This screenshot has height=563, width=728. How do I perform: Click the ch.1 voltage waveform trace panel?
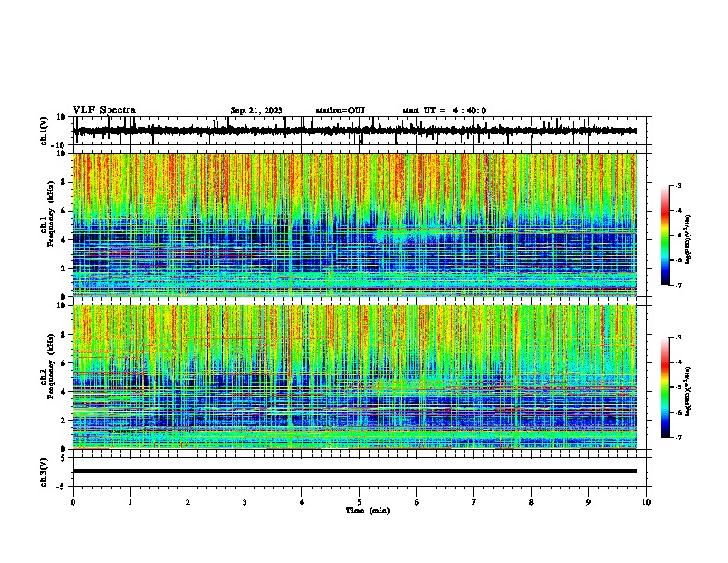(359, 131)
